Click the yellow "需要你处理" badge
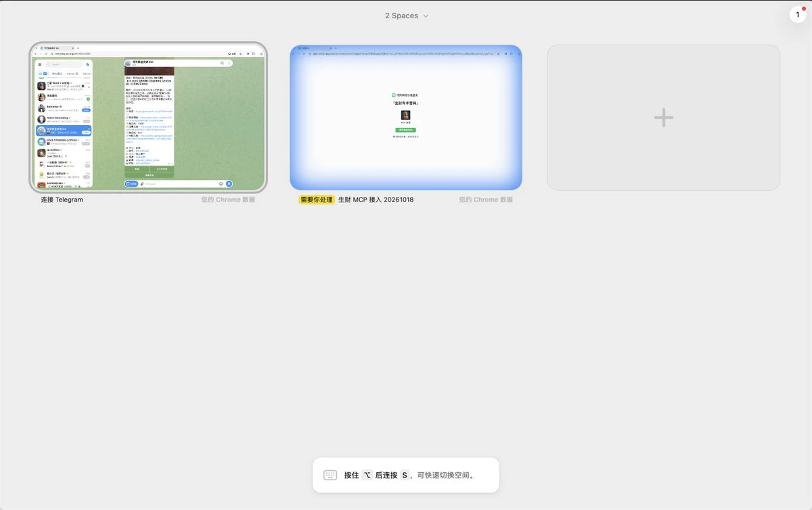812x510 pixels. tap(317, 200)
